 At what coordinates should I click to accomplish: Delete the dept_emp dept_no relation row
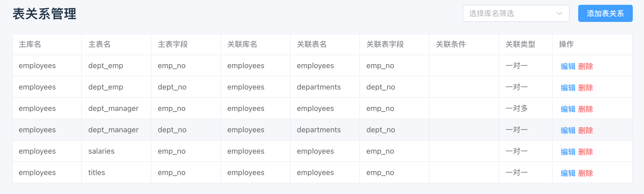coord(586,88)
